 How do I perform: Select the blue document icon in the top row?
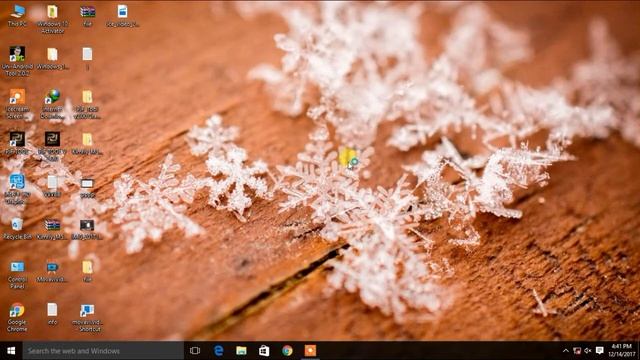[x=122, y=16]
